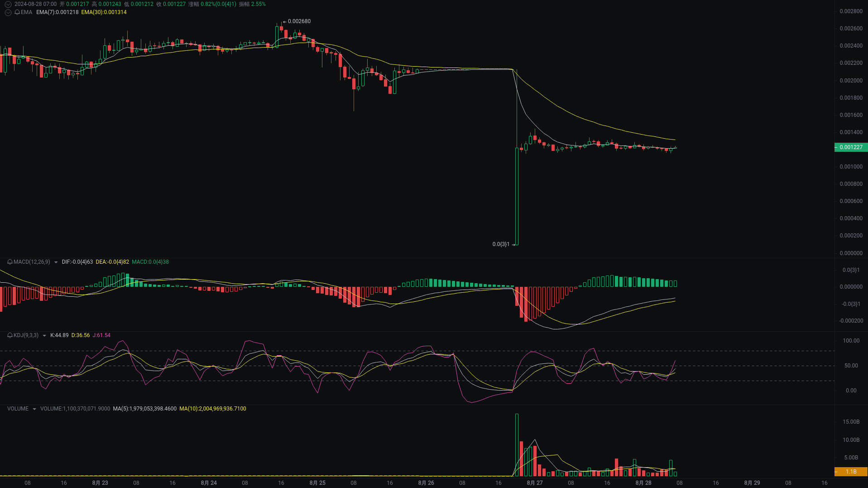This screenshot has height=488, width=868.
Task: Click the 2024-08-28 07:00 timestamp
Action: (35, 4)
